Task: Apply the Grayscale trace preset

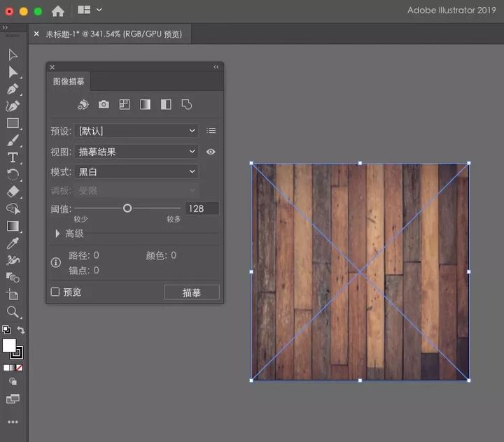Action: pos(145,104)
